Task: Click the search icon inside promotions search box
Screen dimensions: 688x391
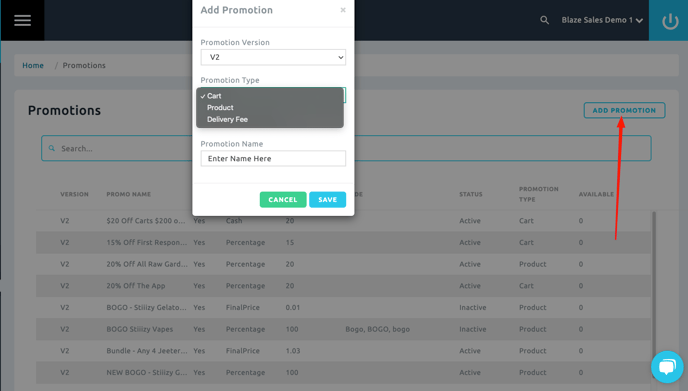Action: 52,148
